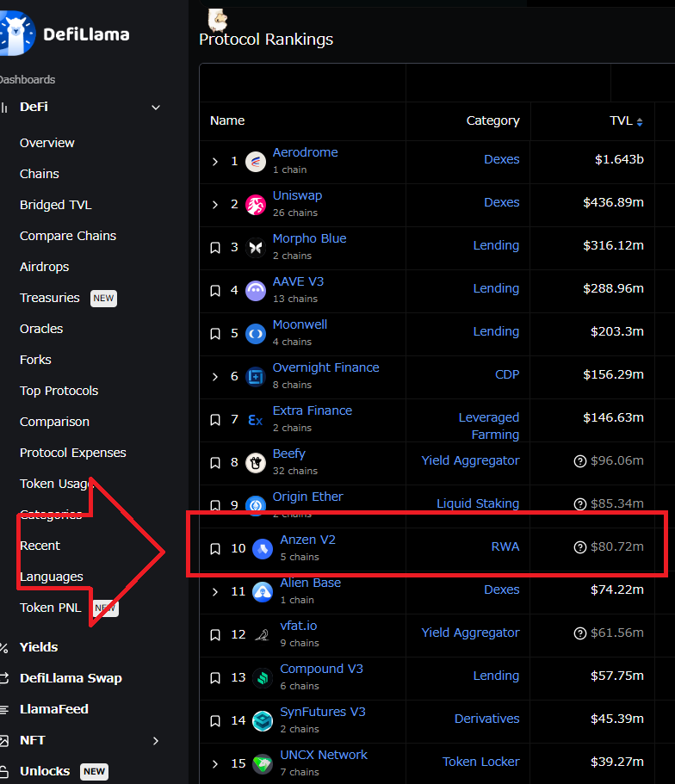Screen dimensions: 675x784
Task: Open the Leveraged Farming category link
Action: (489, 426)
